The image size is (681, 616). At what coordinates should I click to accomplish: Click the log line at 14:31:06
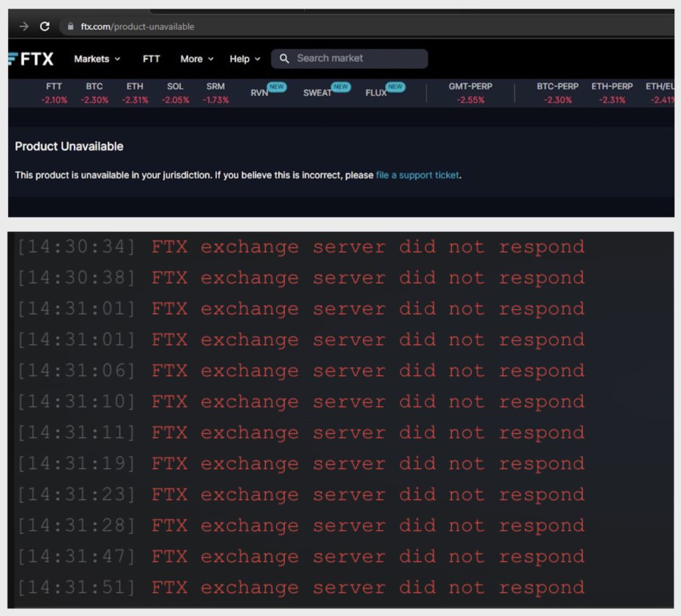[301, 371]
